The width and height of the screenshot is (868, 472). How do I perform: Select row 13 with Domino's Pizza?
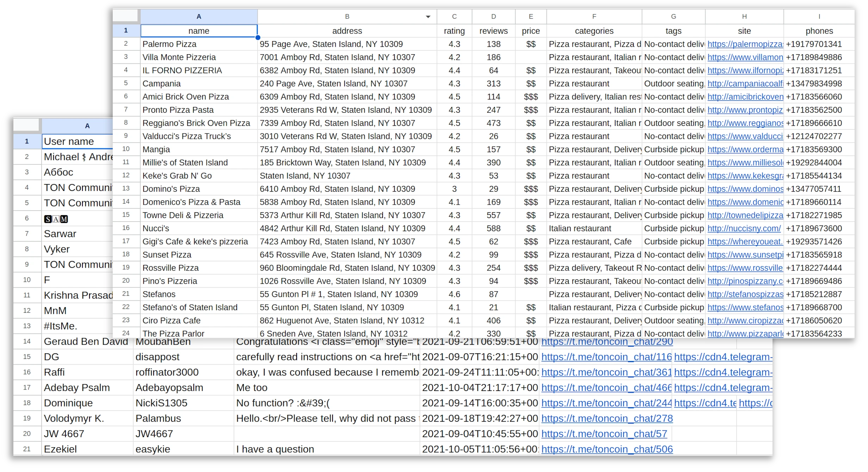click(x=126, y=189)
